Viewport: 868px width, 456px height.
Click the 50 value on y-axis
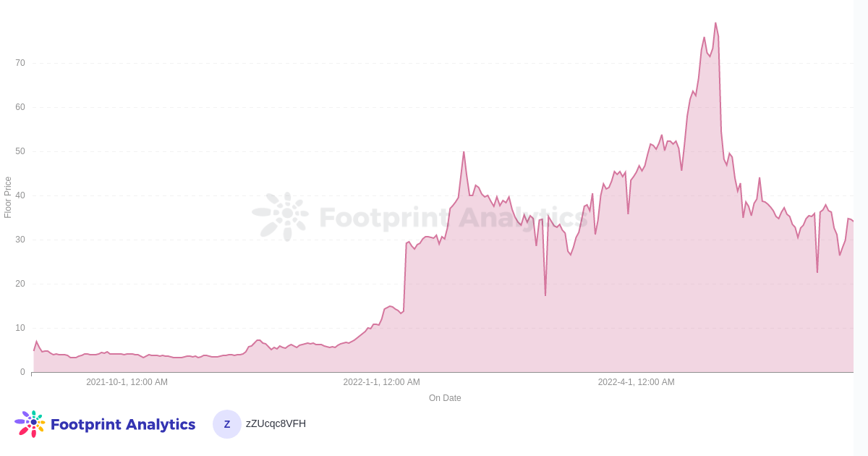[20, 151]
